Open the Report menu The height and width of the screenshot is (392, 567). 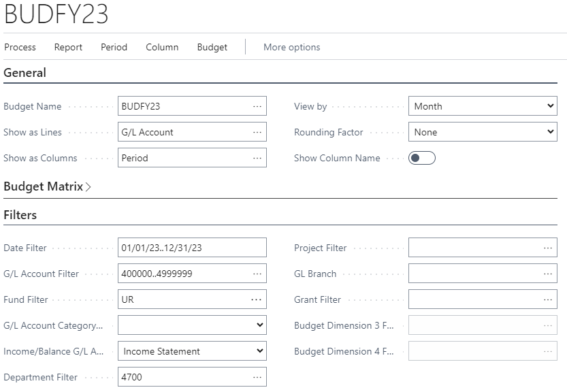(x=68, y=47)
